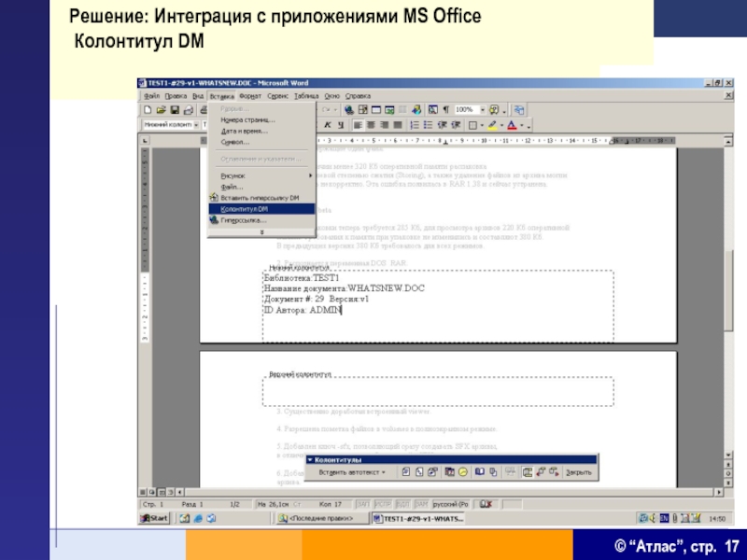Open the Формат menu

click(x=250, y=96)
